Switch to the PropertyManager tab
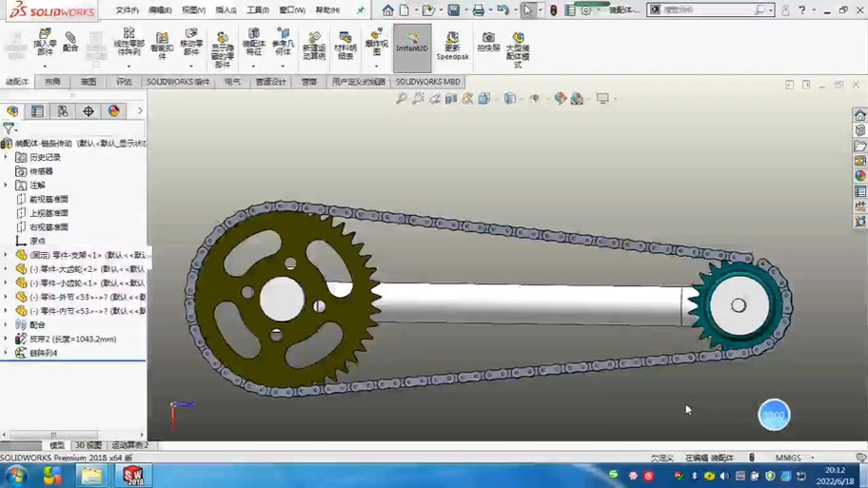The height and width of the screenshot is (488, 868). pyautogui.click(x=38, y=111)
